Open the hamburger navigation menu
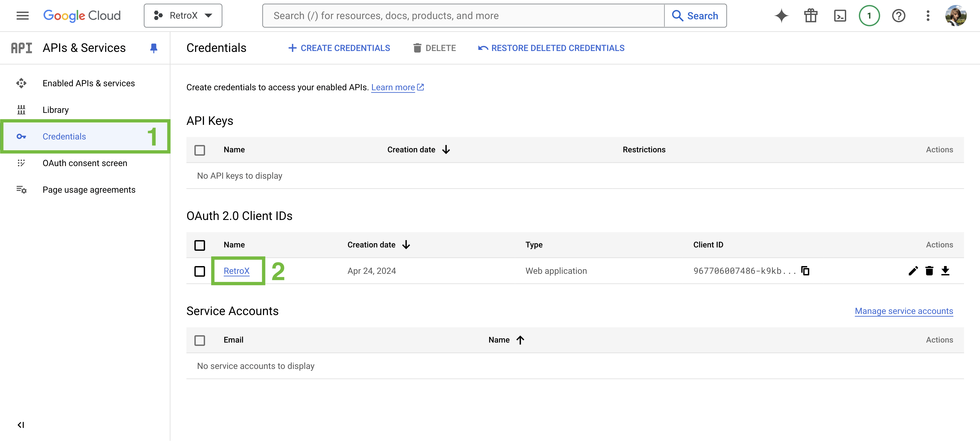Viewport: 980px width, 441px height. [22, 16]
